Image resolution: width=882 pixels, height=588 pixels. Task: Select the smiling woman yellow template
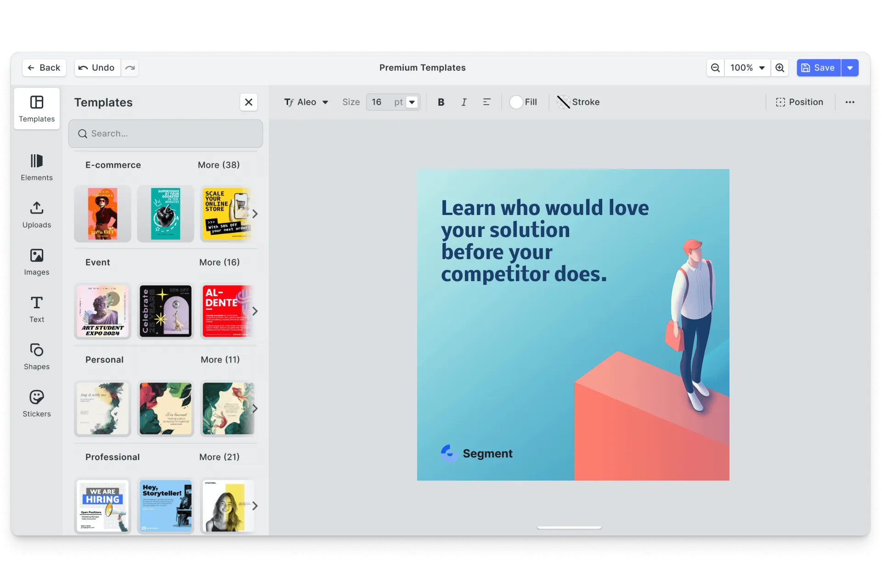click(227, 506)
